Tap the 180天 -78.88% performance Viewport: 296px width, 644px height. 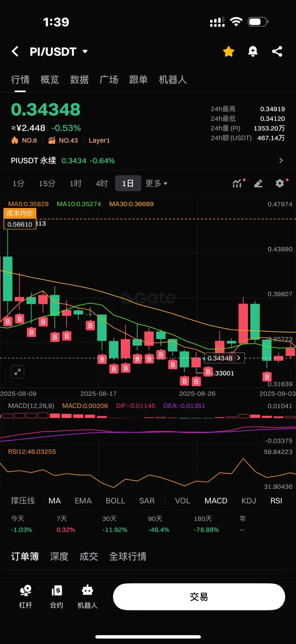coord(206,524)
